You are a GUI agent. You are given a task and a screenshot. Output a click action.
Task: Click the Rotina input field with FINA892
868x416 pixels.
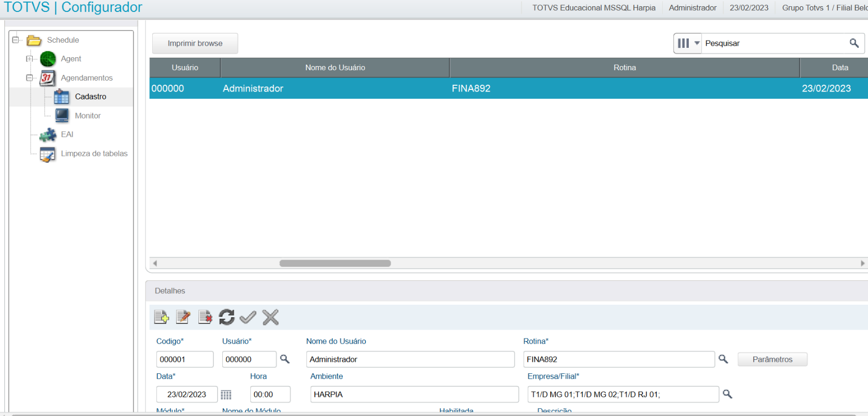tap(619, 359)
